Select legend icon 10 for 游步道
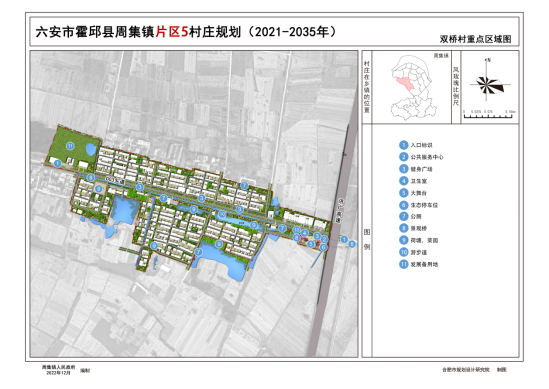Viewport: 549px width, 389px height. (x=404, y=252)
